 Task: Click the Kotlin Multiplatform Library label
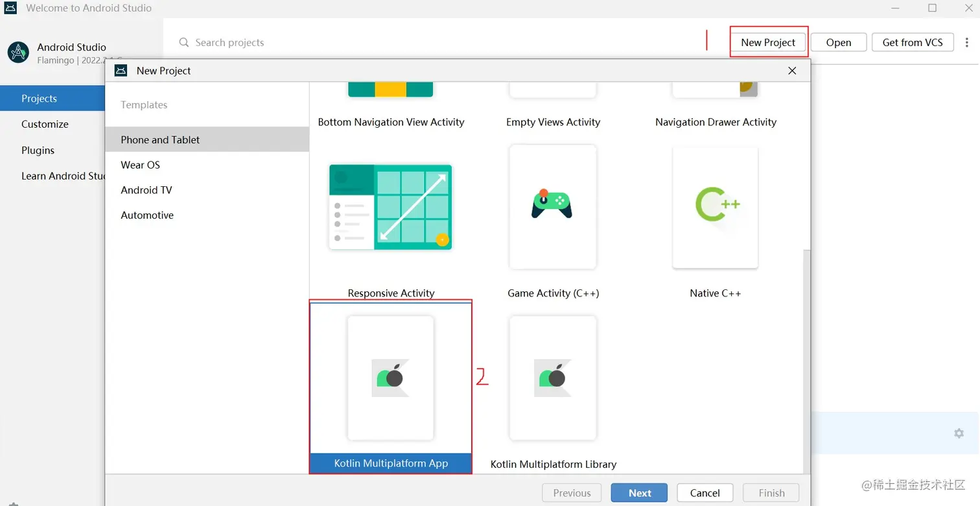[553, 464]
